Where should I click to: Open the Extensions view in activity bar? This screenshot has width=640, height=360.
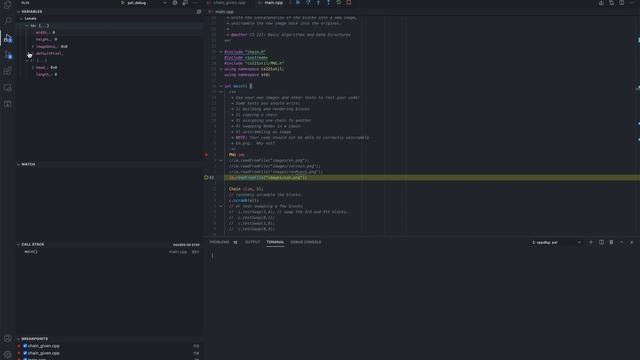[7, 71]
